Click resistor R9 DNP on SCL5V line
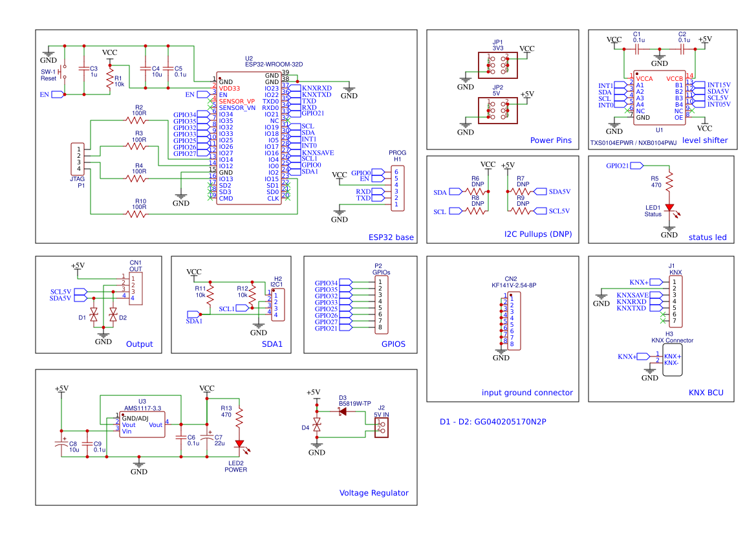The width and height of the screenshot is (756, 535). coord(521,211)
